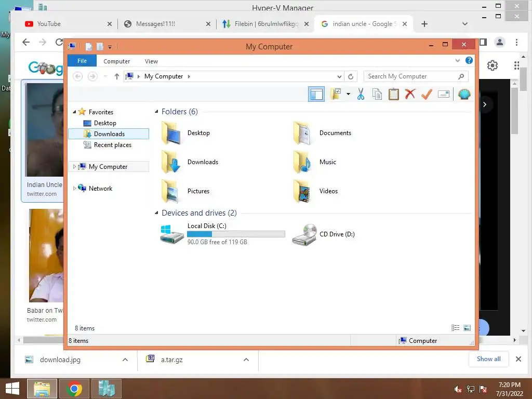This screenshot has height=399, width=532.
Task: Click the blue Help question mark icon
Action: click(x=469, y=60)
